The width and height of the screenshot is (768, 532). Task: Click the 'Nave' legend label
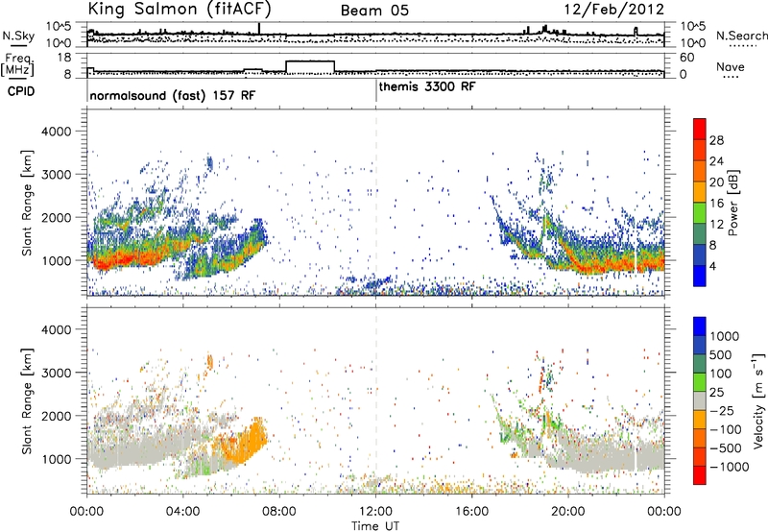pos(731,66)
